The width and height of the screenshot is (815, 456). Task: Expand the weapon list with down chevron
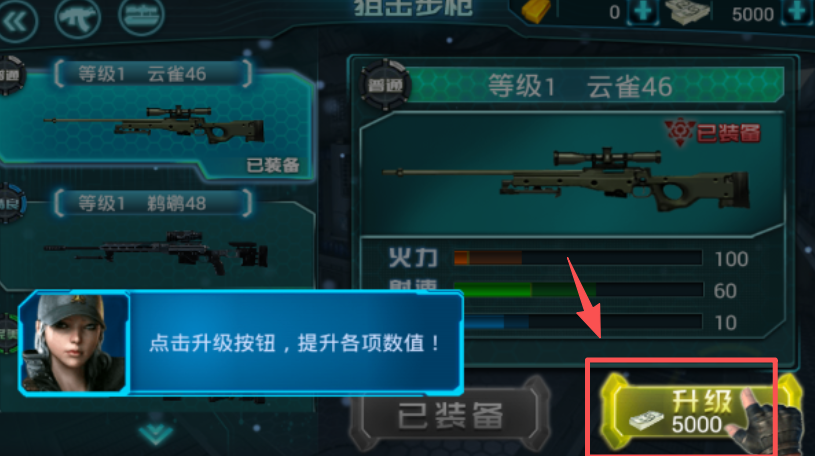pyautogui.click(x=155, y=433)
